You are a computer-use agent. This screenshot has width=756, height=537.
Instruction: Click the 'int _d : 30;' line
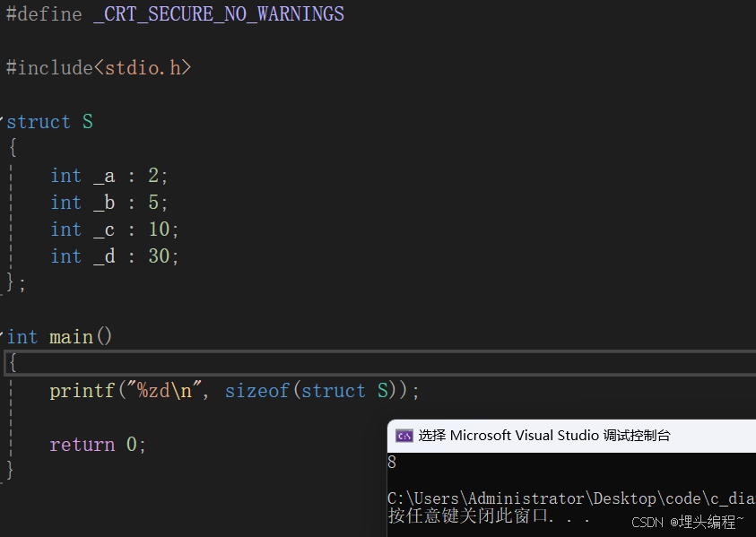115,256
